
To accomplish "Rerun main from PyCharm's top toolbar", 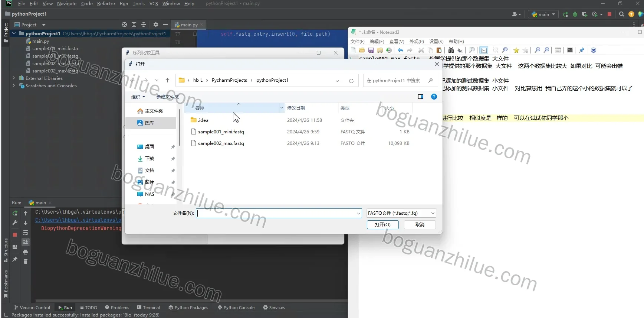I will (565, 14).
